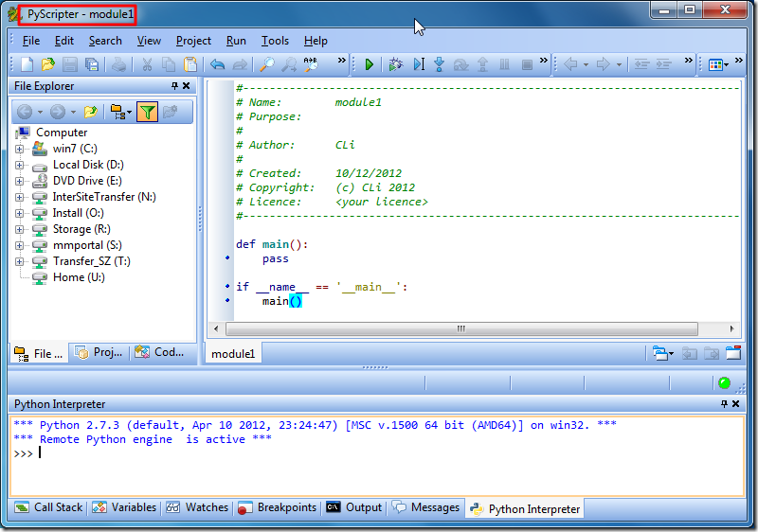758x532 pixels.
Task: Expand the win7 (C:) drive node
Action: click(x=20, y=149)
